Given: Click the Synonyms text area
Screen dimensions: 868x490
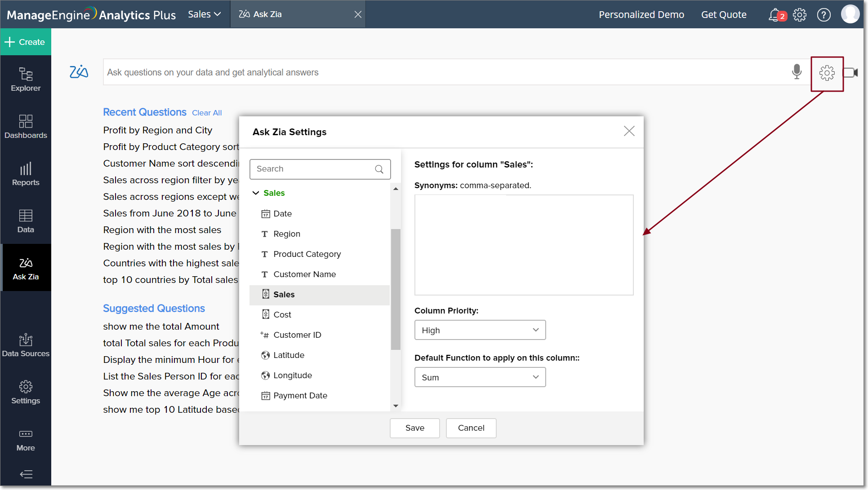Looking at the screenshot, I should [x=524, y=245].
